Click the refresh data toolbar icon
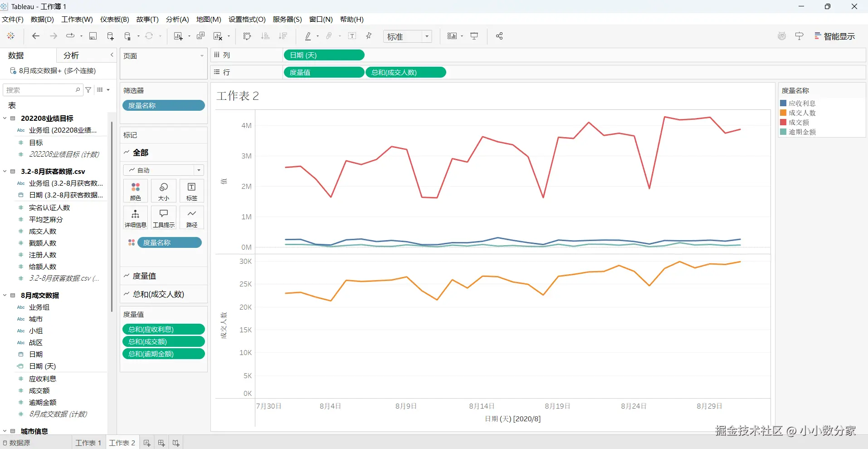Screen dimensions: 868x449 (x=149, y=36)
